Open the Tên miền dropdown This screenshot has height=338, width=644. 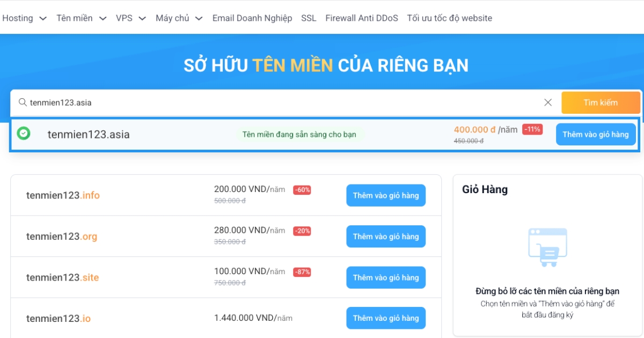click(x=80, y=18)
